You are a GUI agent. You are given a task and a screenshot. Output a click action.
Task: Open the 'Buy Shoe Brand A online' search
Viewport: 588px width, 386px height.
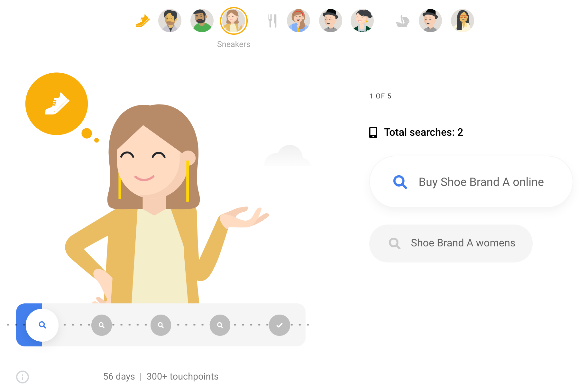click(471, 182)
